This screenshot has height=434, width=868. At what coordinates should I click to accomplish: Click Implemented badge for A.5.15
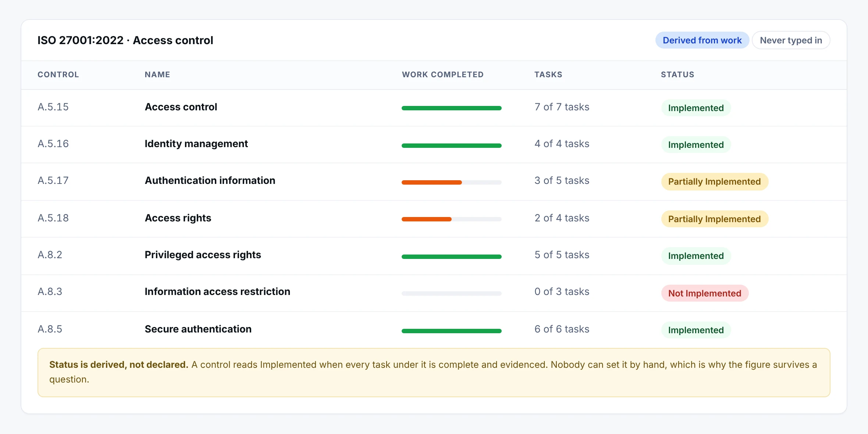[696, 108]
